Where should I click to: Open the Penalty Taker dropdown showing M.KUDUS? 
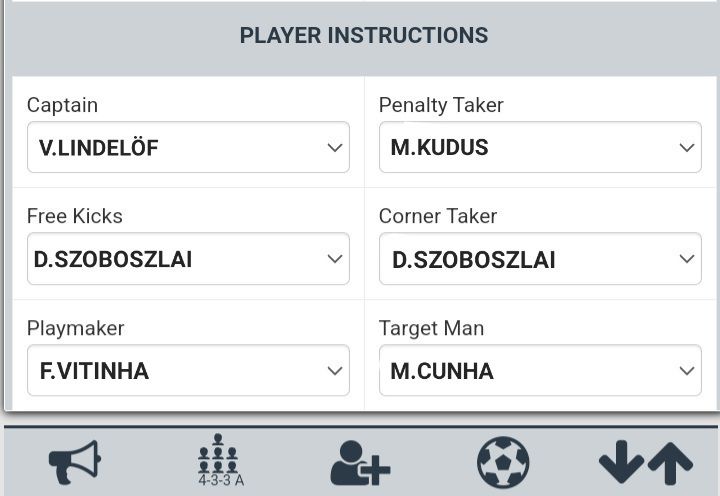(x=540, y=148)
